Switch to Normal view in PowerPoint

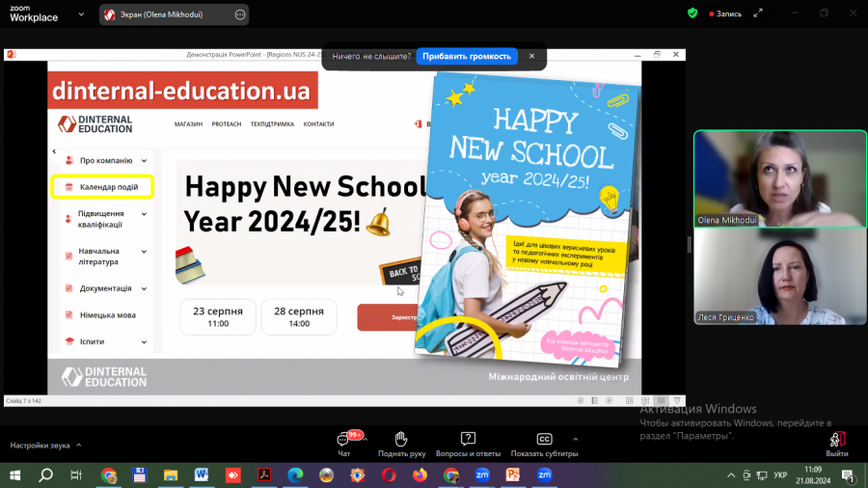click(630, 400)
